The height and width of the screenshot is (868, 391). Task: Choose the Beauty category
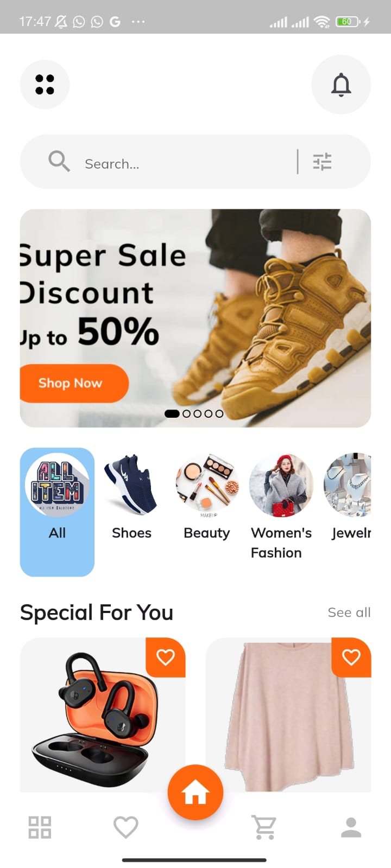click(206, 497)
